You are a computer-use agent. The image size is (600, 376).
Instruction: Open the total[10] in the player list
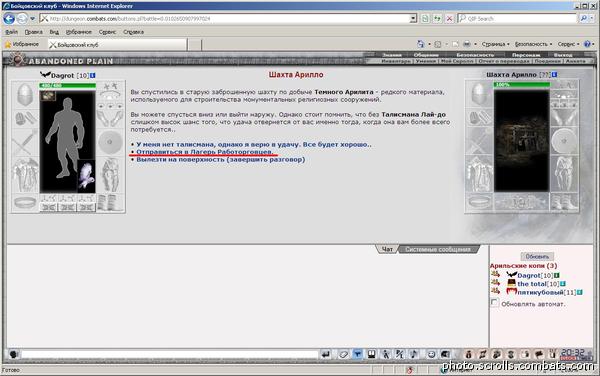[538, 284]
